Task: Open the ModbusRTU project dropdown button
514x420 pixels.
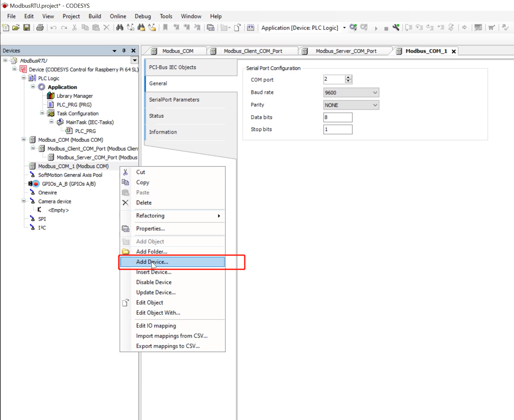Action: (135, 60)
